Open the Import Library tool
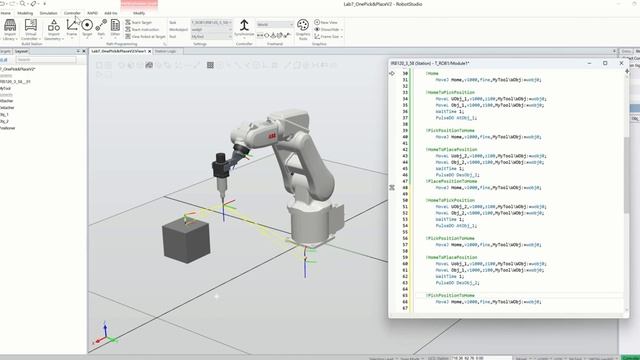 10,29
